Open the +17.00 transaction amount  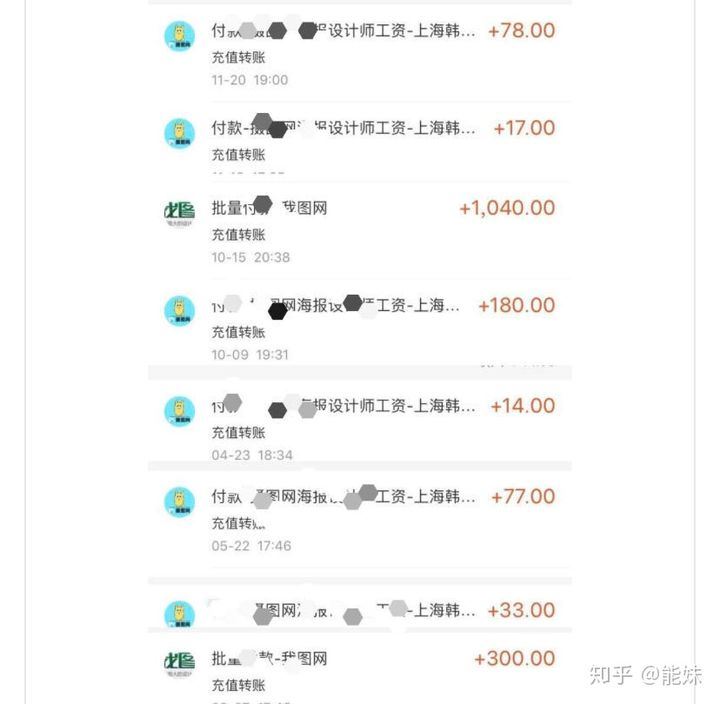tap(524, 128)
